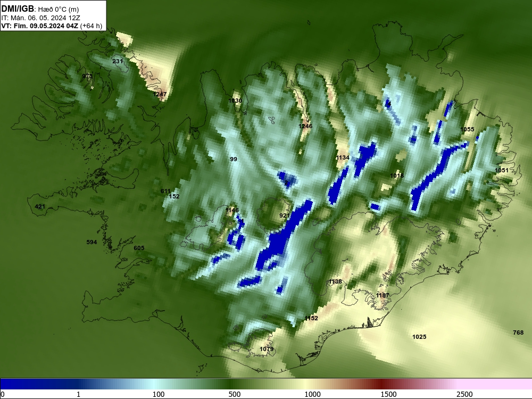Viewport: 532px width, 399px height.
Task: Select map value 1025
Action: (x=419, y=337)
